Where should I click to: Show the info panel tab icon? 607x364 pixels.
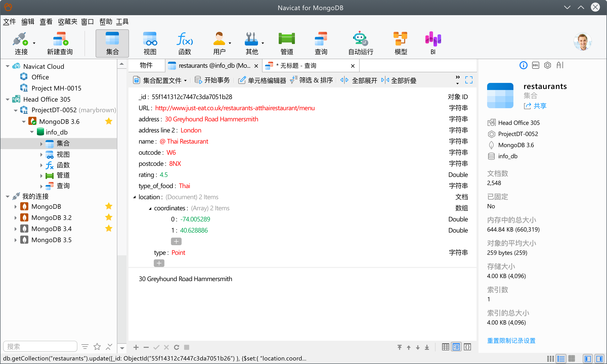point(523,65)
